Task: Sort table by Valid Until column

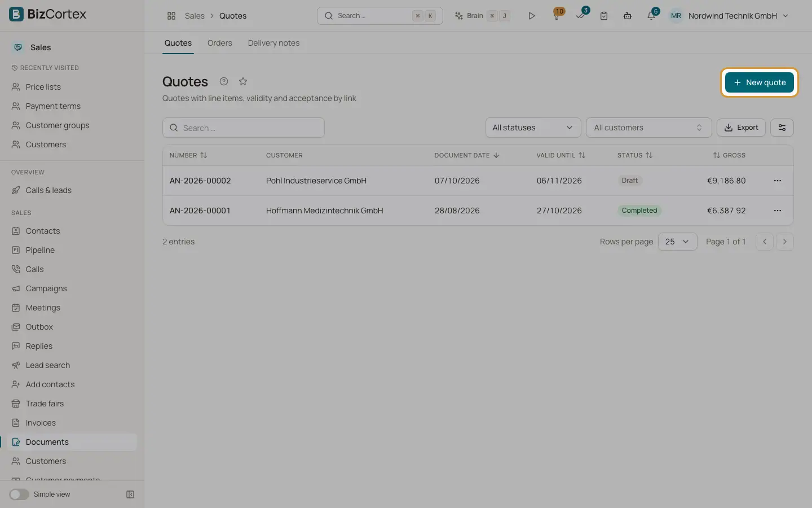Action: [561, 155]
